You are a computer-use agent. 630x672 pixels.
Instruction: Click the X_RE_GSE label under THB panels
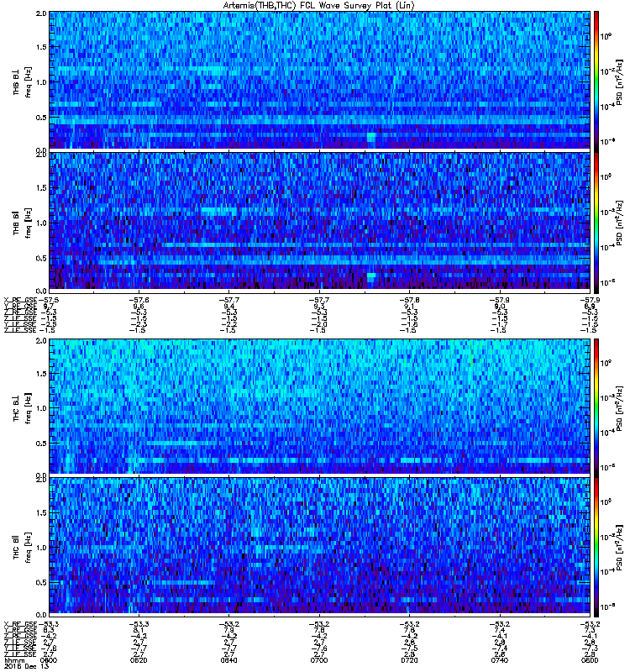[x=20, y=300]
